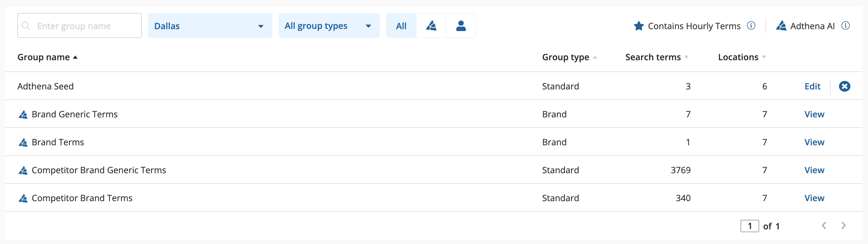Sort by Search terms column

click(657, 57)
